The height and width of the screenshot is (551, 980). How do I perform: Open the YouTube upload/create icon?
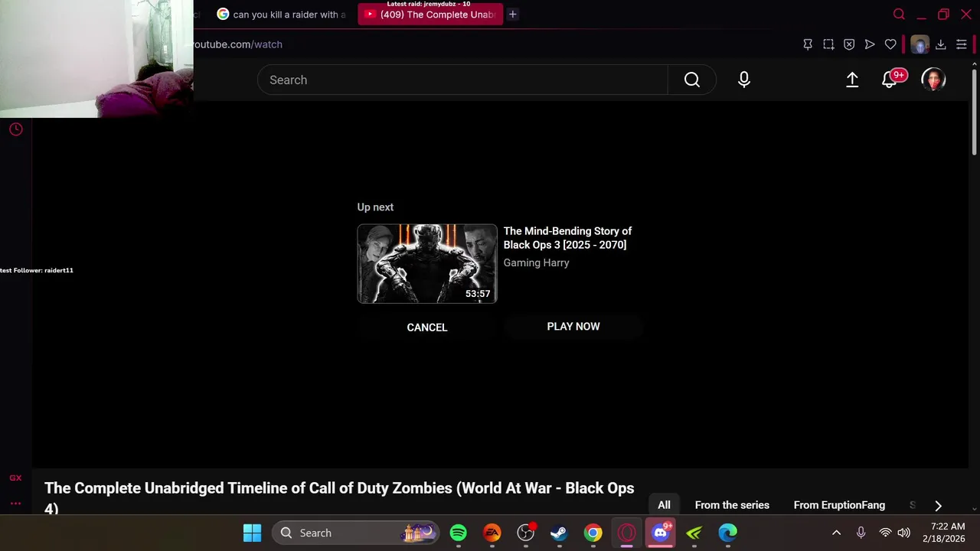point(852,80)
